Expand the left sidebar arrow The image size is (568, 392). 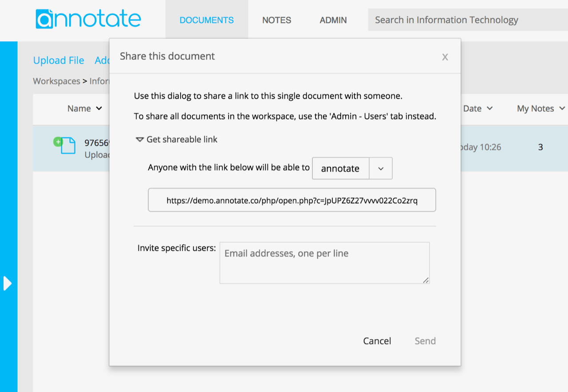tap(8, 283)
